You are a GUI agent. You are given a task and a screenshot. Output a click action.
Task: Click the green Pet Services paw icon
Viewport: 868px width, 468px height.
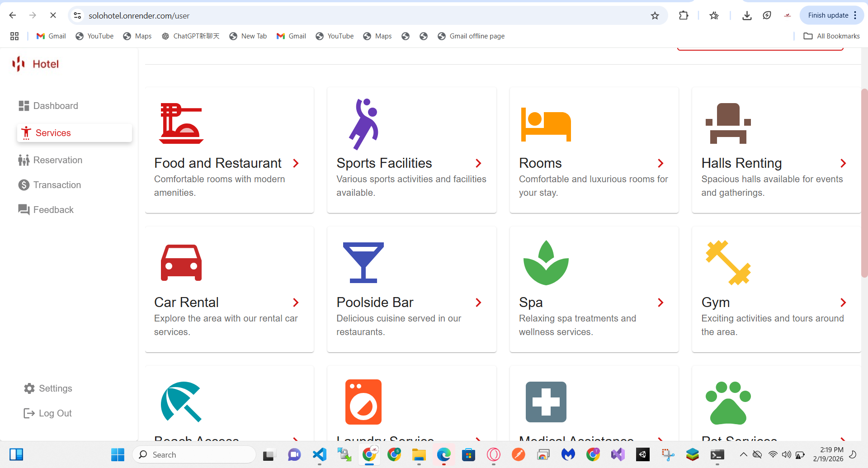click(728, 402)
